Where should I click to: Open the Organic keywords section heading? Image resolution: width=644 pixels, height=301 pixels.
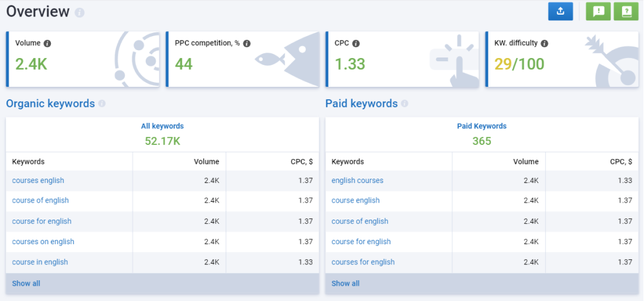(x=50, y=103)
